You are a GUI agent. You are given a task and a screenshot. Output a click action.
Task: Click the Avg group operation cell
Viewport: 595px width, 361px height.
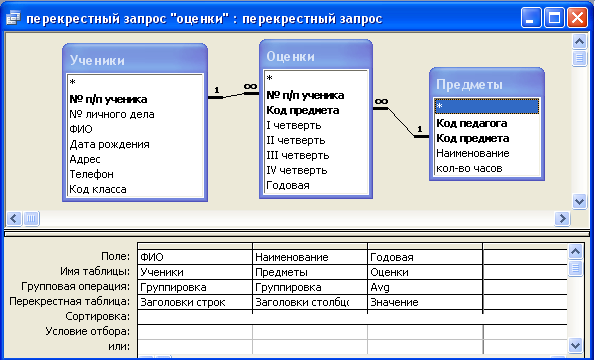point(425,287)
